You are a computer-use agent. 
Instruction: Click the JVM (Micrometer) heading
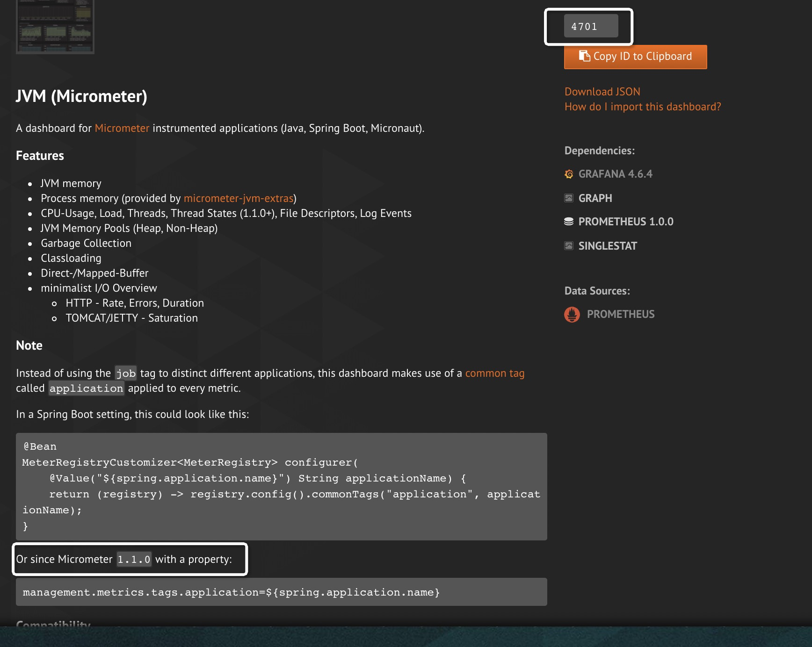click(81, 96)
